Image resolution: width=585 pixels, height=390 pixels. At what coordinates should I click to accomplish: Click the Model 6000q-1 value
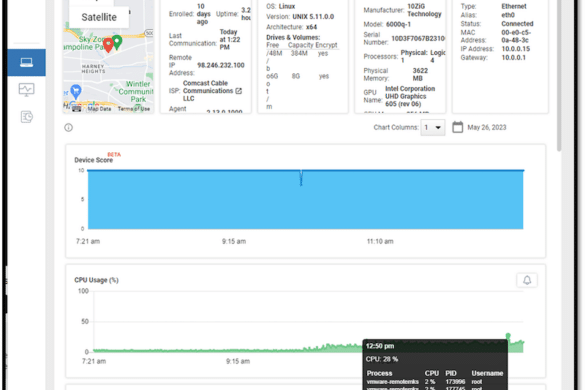click(398, 24)
